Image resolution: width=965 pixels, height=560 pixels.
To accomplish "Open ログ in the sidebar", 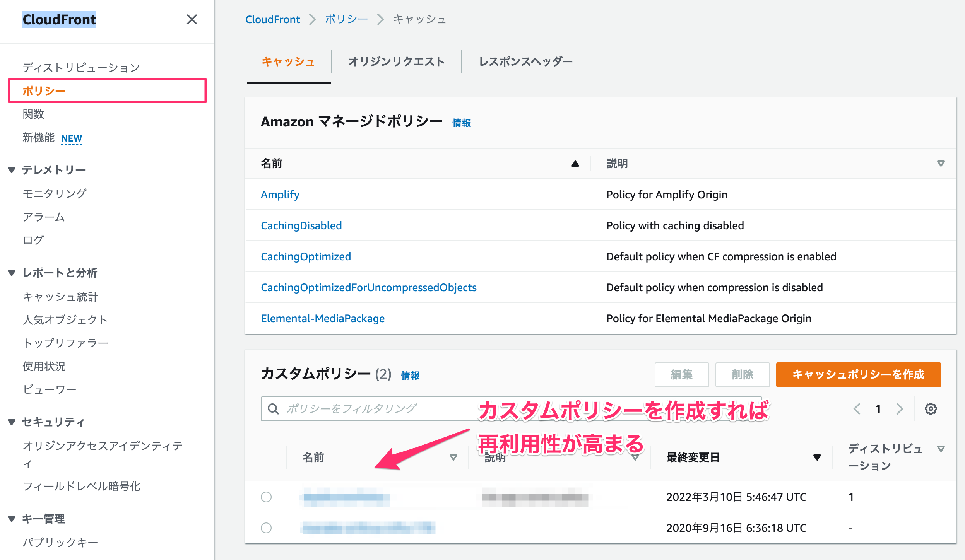I will point(33,240).
